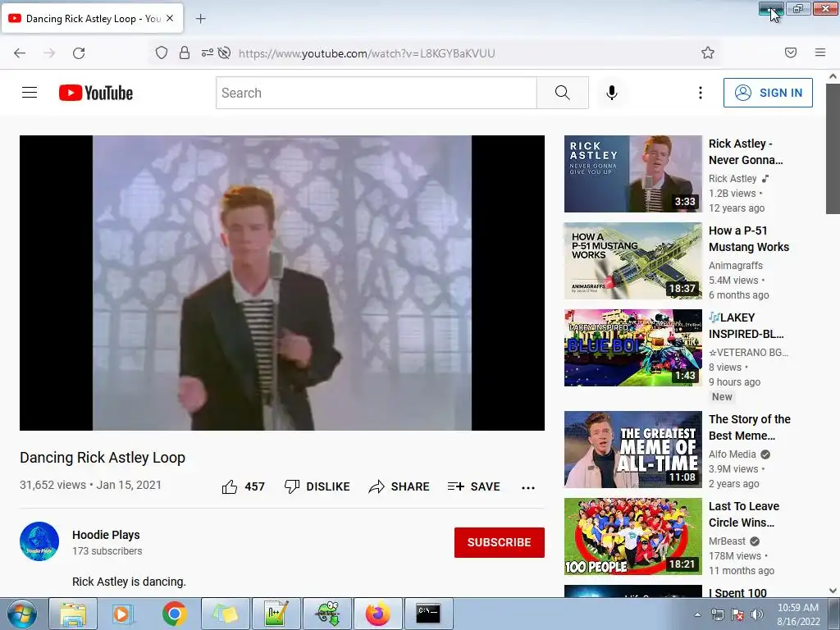Open Rick Astley - Never Gonna title link
840x630 pixels.
coord(746,152)
